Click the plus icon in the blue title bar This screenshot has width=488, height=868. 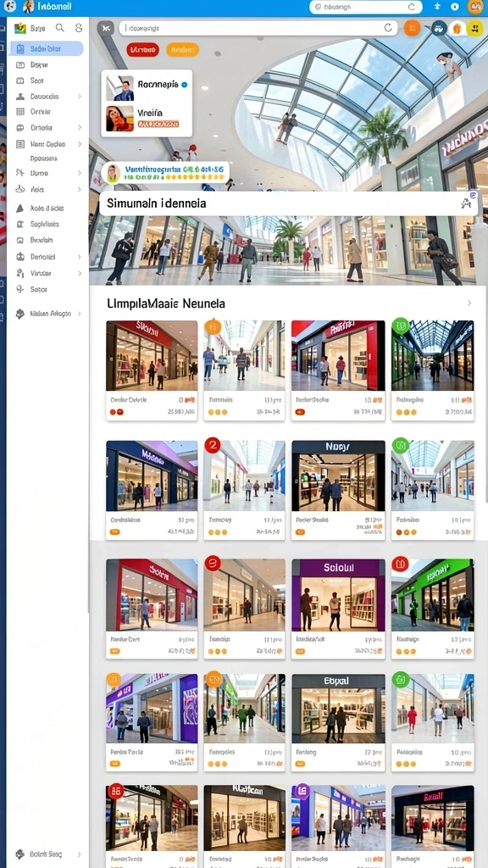437,7
